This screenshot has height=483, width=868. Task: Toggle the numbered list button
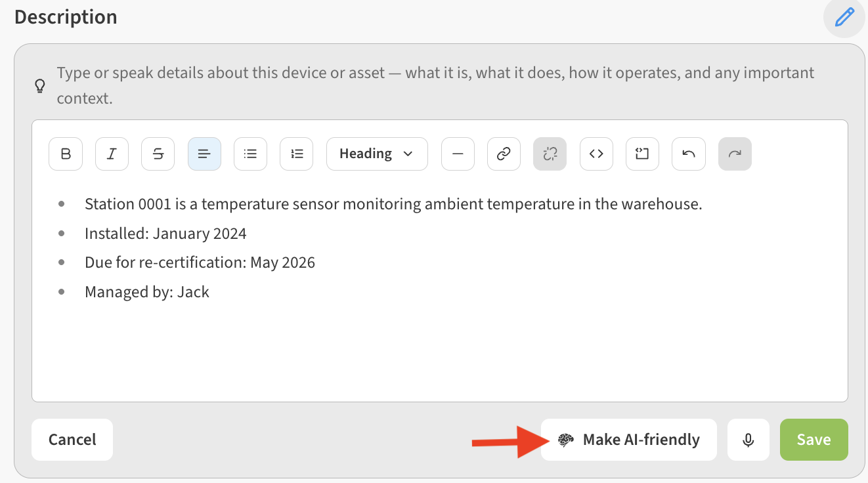pyautogui.click(x=297, y=154)
